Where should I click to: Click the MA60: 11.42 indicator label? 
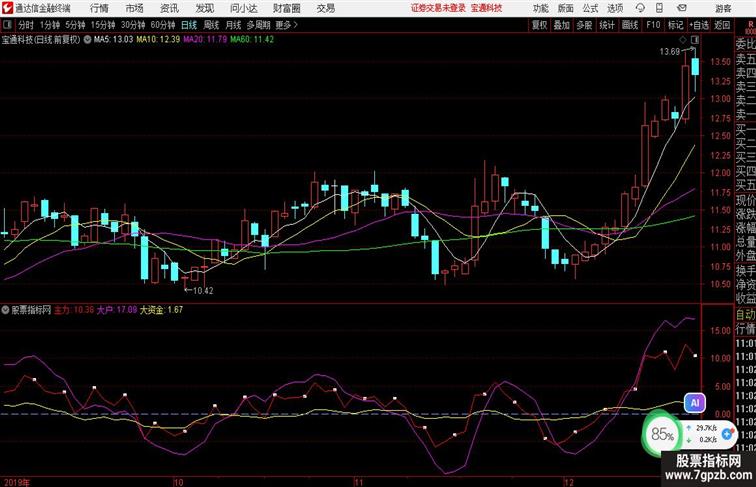(252, 40)
